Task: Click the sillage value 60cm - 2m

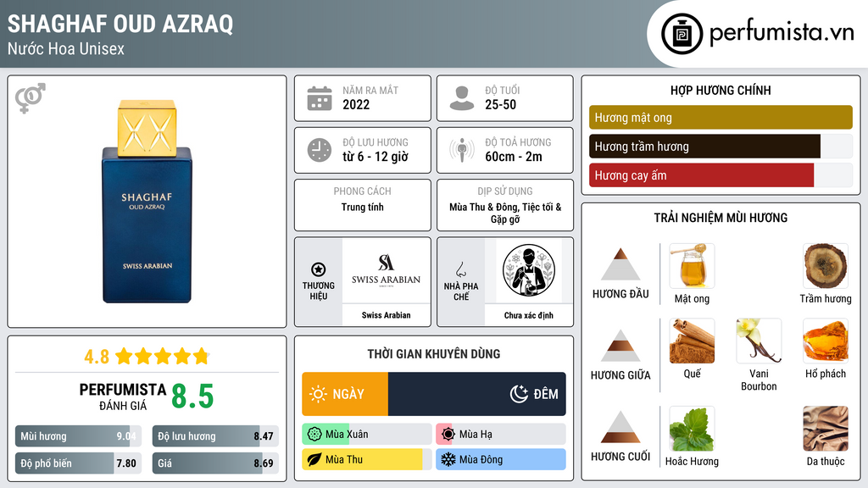Action: 514,157
